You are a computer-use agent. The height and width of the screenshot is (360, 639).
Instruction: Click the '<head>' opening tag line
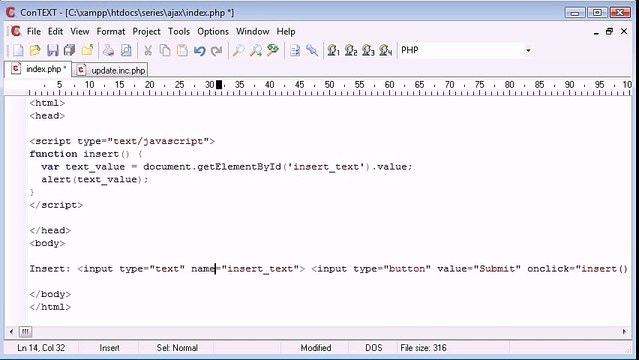47,116
